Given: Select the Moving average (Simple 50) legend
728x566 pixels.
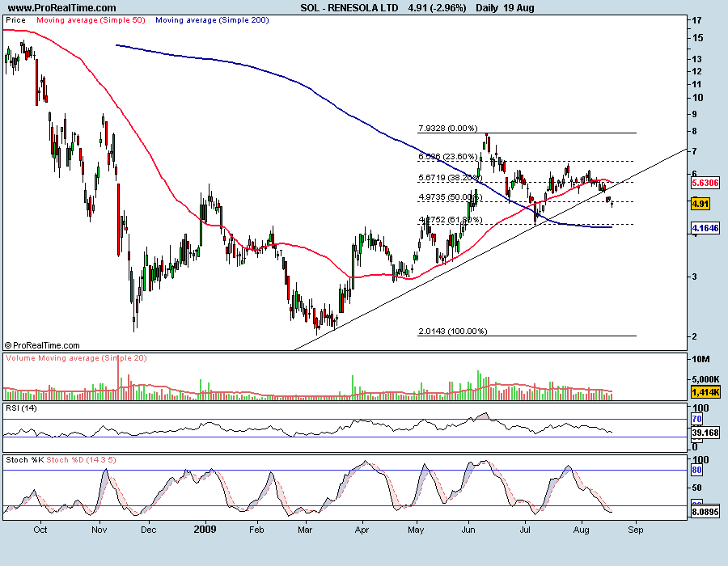Looking at the screenshot, I should [91, 20].
